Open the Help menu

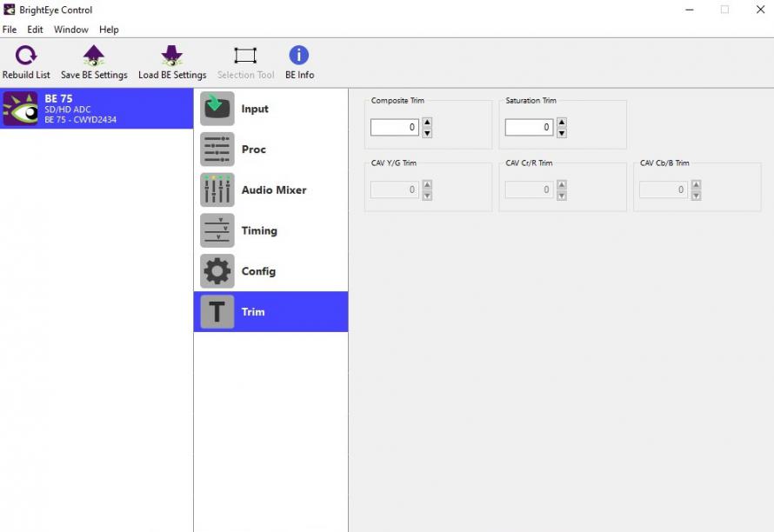point(109,30)
